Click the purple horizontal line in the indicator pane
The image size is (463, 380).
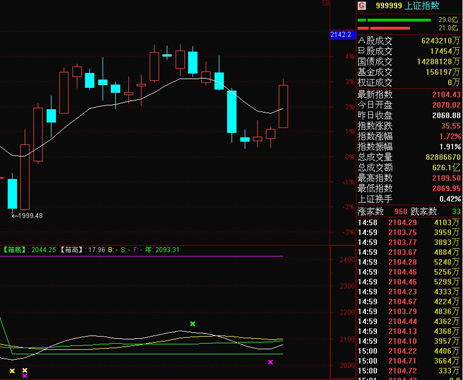(142, 256)
